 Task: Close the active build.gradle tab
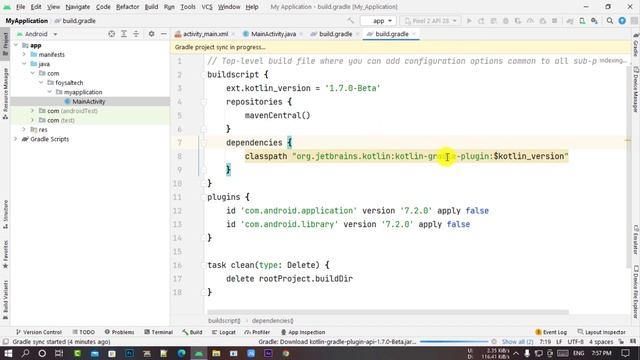(414, 34)
